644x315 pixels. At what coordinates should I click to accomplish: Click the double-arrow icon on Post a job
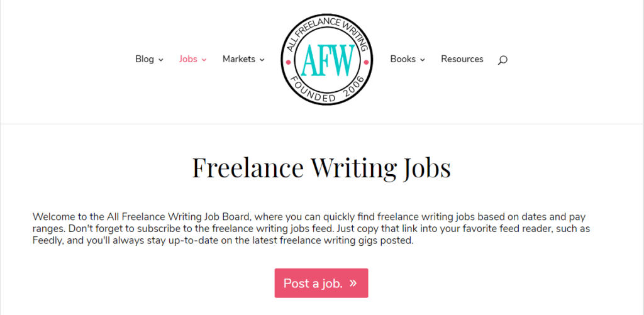coord(353,283)
